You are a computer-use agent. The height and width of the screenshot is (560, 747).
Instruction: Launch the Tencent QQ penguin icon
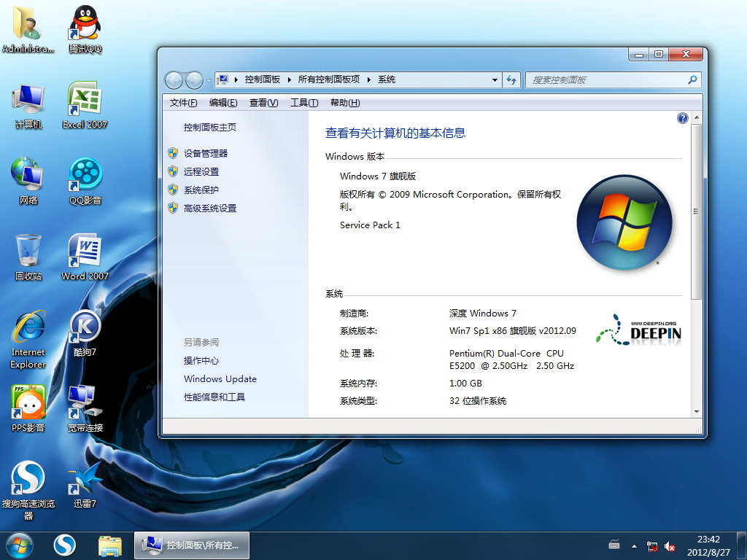point(85,28)
